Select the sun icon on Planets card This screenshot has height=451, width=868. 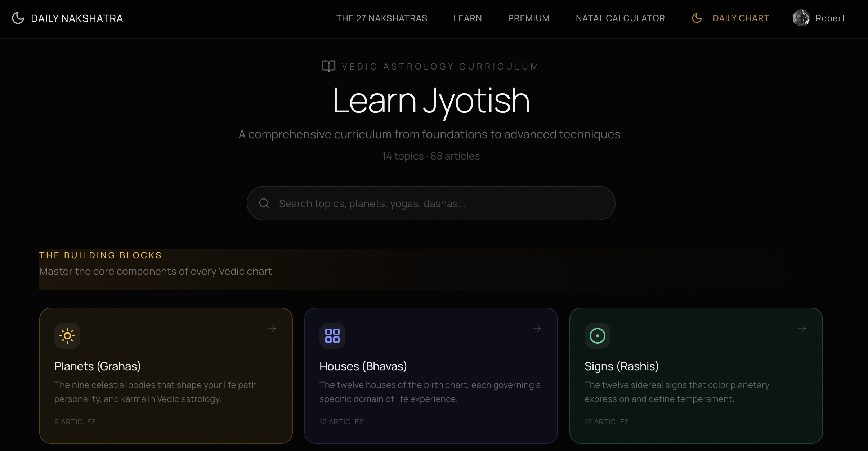click(x=67, y=335)
